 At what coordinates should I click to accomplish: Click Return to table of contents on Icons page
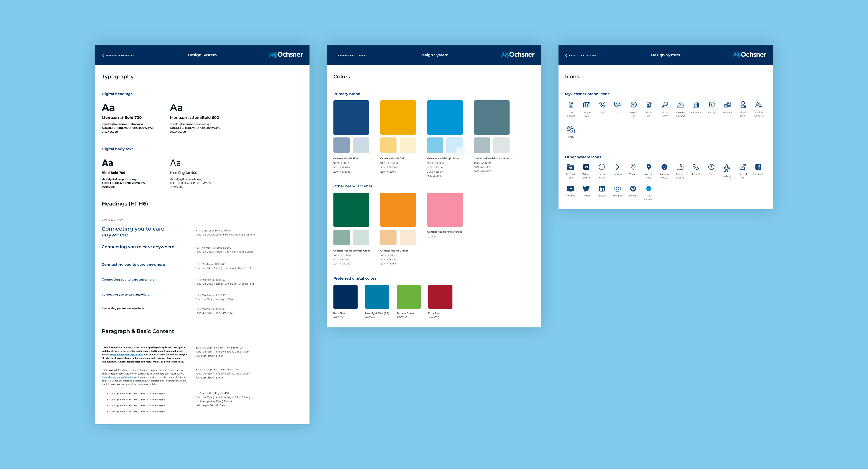click(x=585, y=55)
